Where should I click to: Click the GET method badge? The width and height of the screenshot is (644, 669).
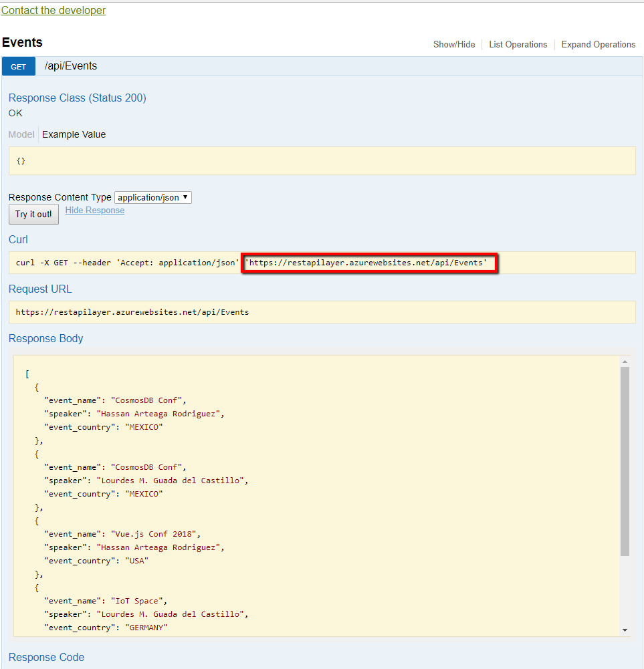coord(18,67)
